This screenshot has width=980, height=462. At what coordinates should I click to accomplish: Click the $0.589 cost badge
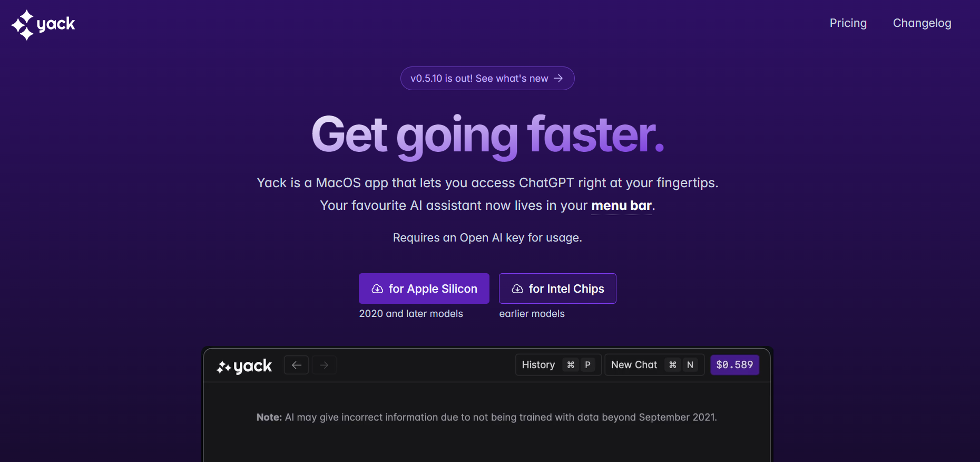(734, 365)
